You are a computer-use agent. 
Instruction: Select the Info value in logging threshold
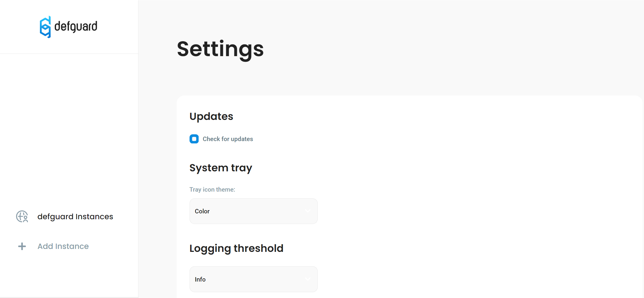(200, 279)
